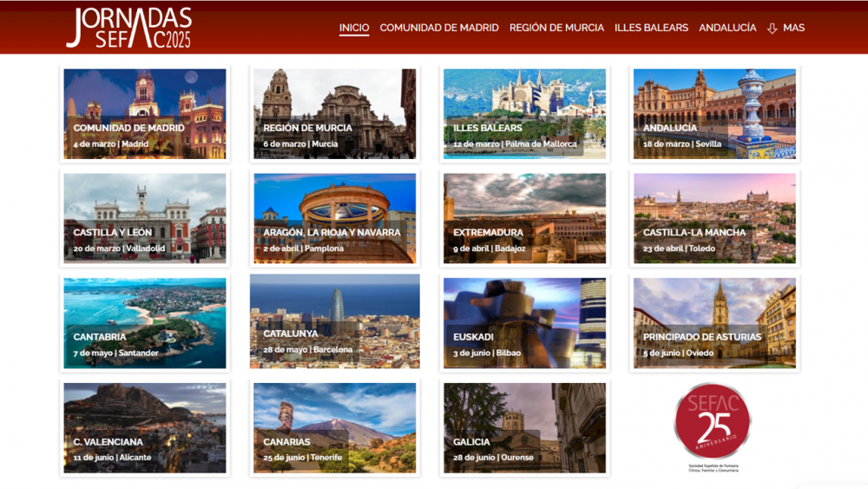Open the REGIÓN DE MURCIA menu item
Screen dimensions: 868x489
[556, 28]
